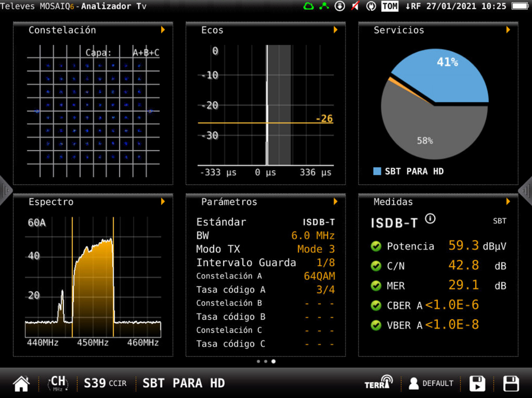Click the power plug status icon

[371, 6]
